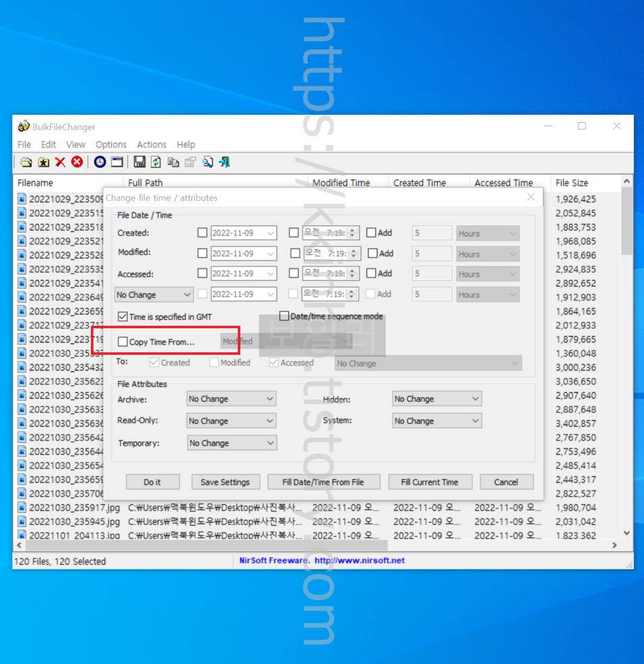Viewport: 644px width, 664px height.
Task: Click the red circle Clear All Files icon
Action: [77, 162]
